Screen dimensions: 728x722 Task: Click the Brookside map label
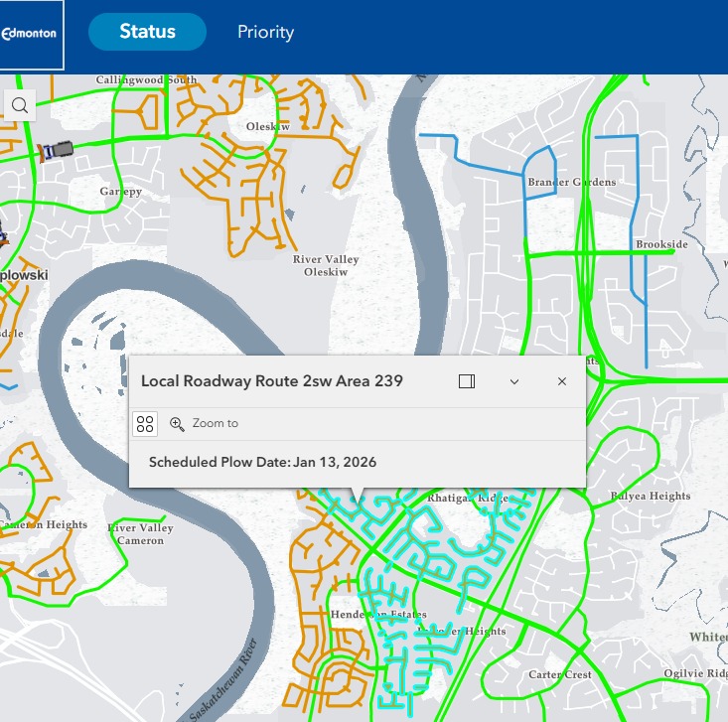tap(661, 244)
